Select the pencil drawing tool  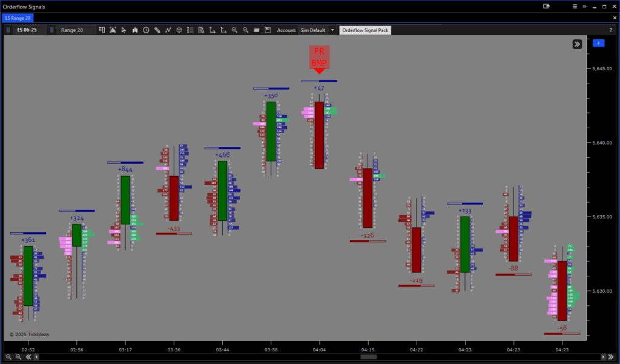(157, 30)
